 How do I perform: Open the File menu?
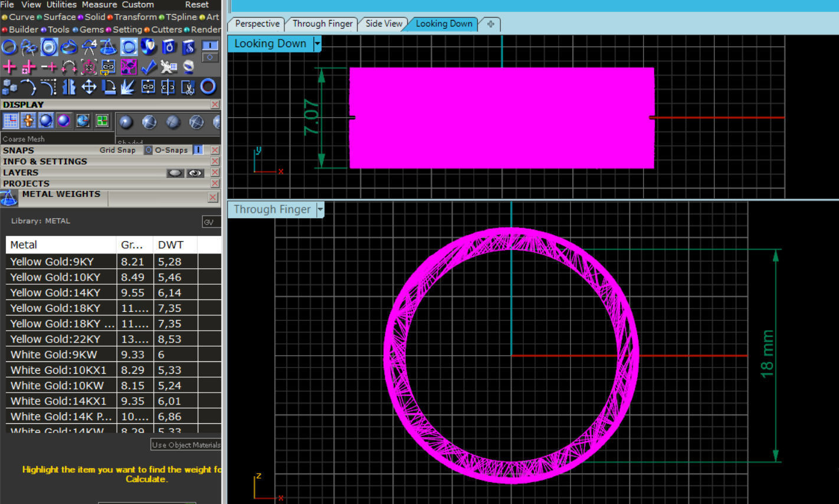7,5
